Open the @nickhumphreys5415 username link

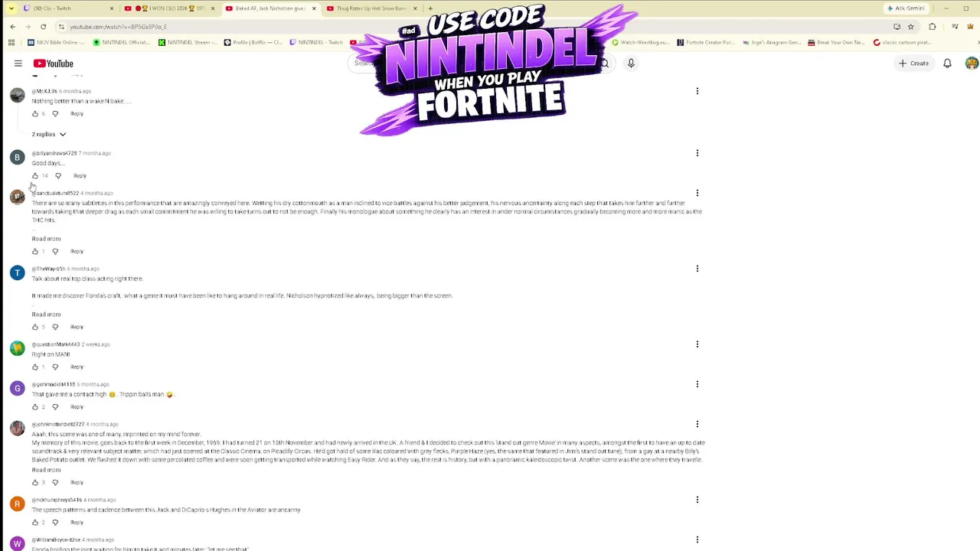pos(57,500)
